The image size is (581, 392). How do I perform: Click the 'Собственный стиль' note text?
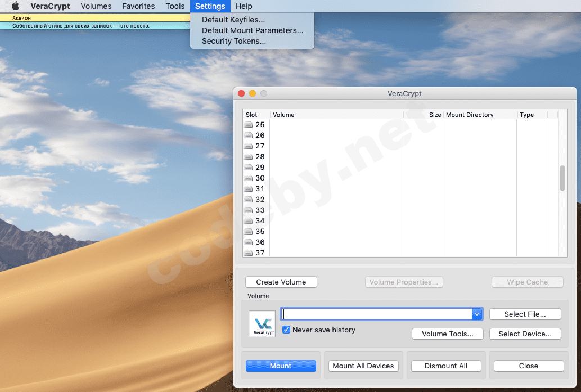81,26
